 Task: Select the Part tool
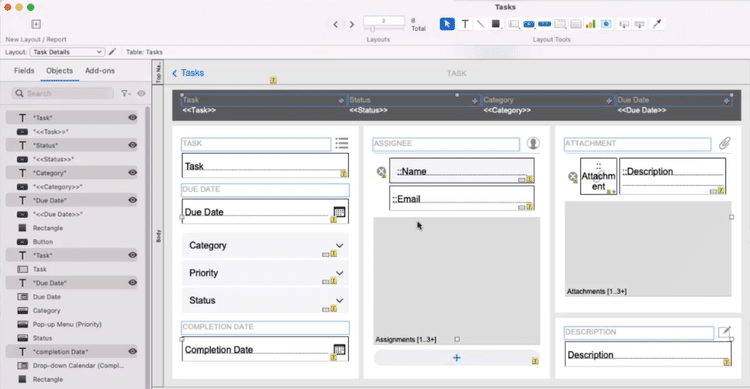(640, 24)
